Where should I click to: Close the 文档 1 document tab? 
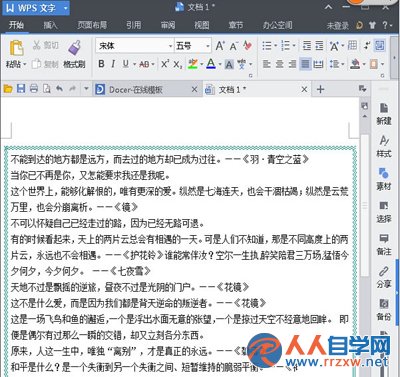(x=304, y=89)
